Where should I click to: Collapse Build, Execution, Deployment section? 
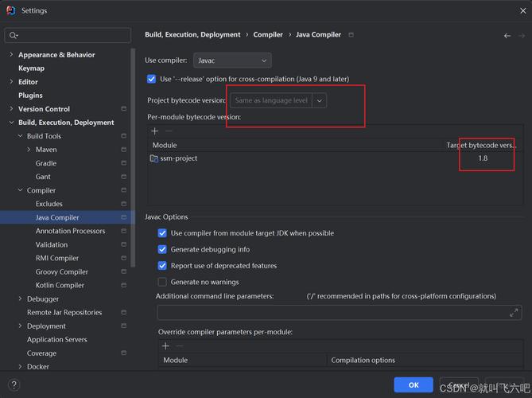[11, 123]
